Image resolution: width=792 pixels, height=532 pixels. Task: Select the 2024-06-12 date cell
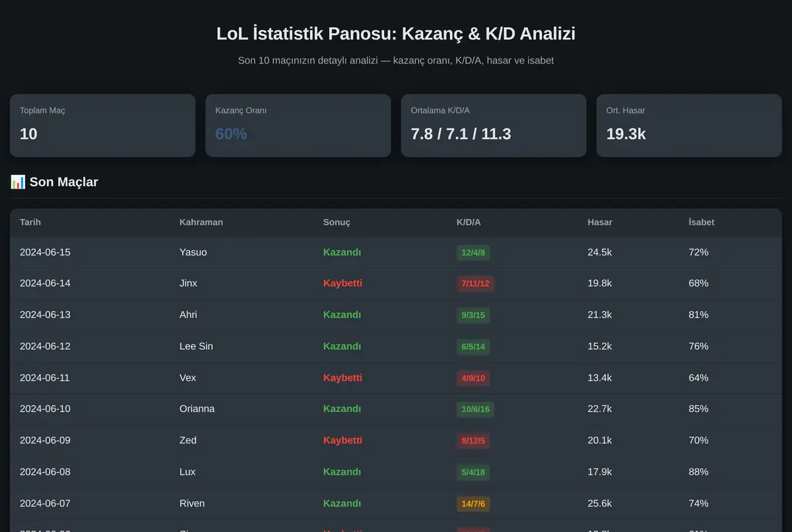[45, 347]
